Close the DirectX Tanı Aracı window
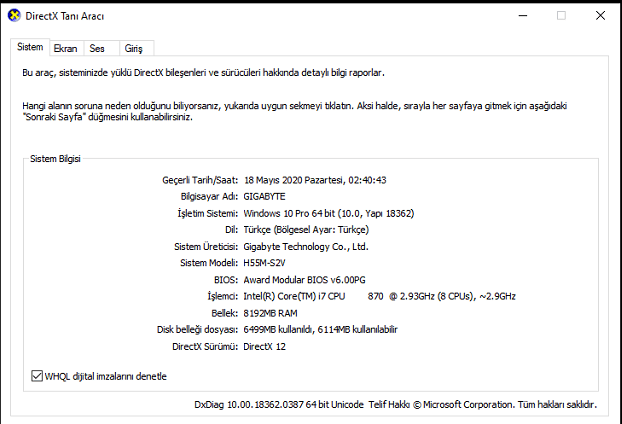The image size is (622, 424). [600, 16]
